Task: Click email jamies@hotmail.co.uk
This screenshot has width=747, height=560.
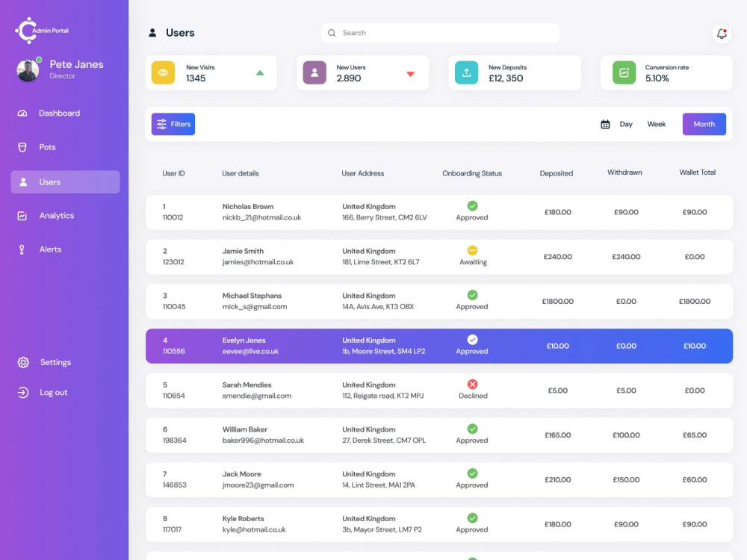Action: 258,262
